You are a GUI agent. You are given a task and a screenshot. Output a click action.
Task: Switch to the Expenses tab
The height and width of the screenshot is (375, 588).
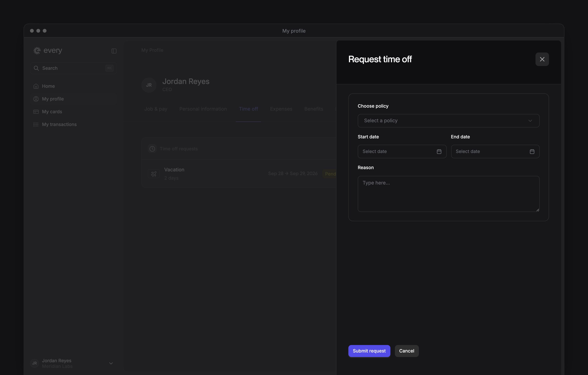pyautogui.click(x=281, y=109)
